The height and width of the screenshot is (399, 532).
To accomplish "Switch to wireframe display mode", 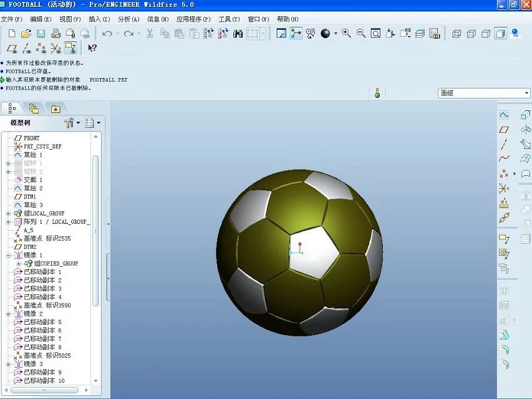I will pos(457,34).
